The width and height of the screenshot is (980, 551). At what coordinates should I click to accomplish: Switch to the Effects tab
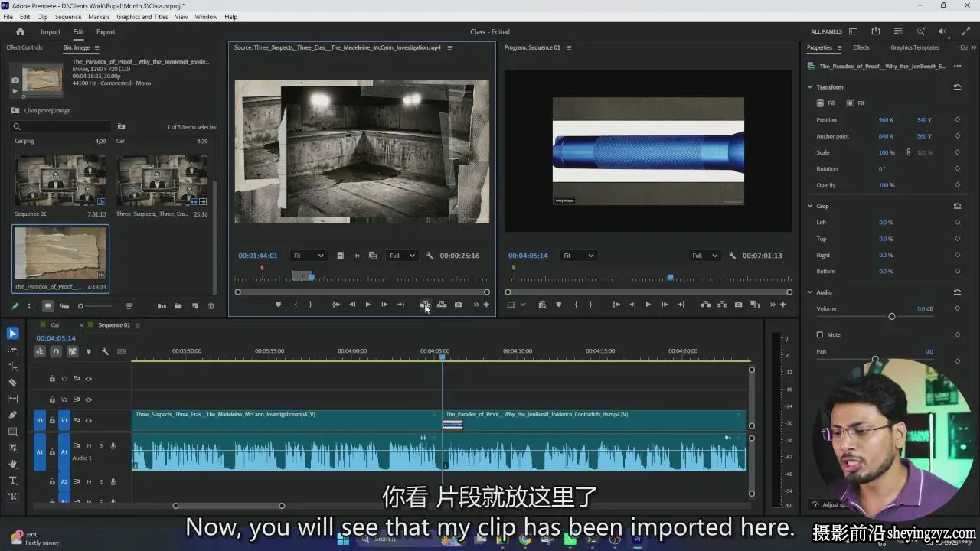pyautogui.click(x=861, y=47)
